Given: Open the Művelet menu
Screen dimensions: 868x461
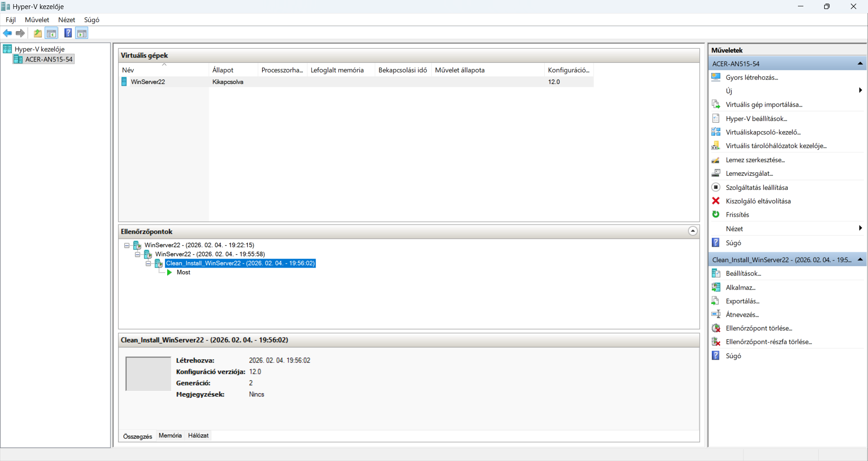Looking at the screenshot, I should [x=37, y=20].
